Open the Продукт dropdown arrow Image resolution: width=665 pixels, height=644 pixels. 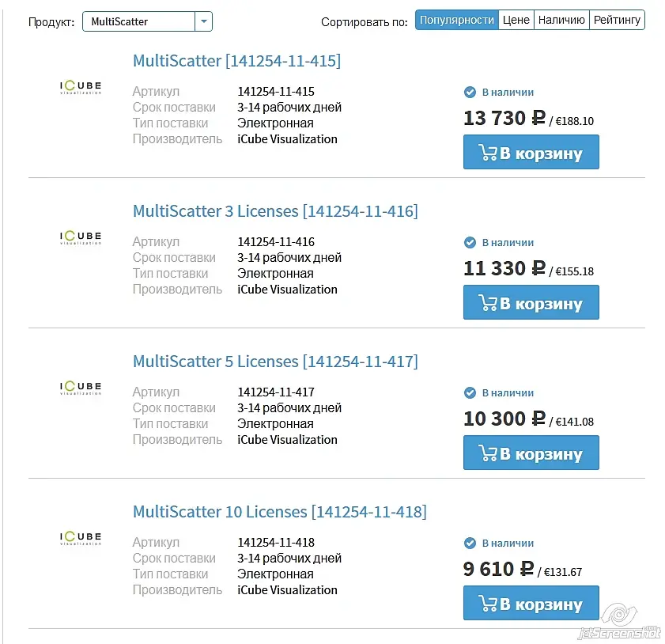coord(204,21)
